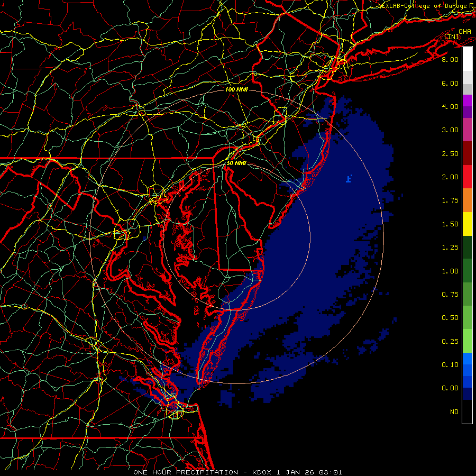Viewport: 476px width, 476px height.
Task: Click the 0.10 legend value
Action: click(450, 365)
